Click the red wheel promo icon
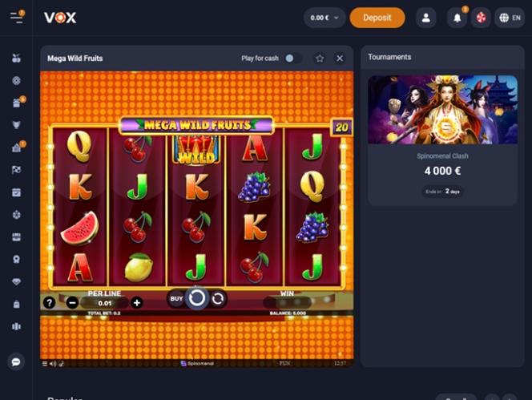Viewport: 532px width, 400px height. coord(481,18)
